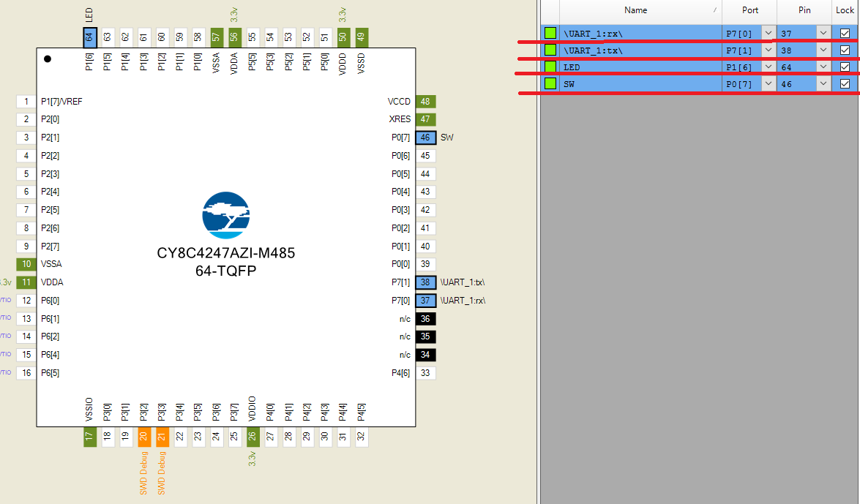Select pin 46 box assigned to SW

pos(426,137)
